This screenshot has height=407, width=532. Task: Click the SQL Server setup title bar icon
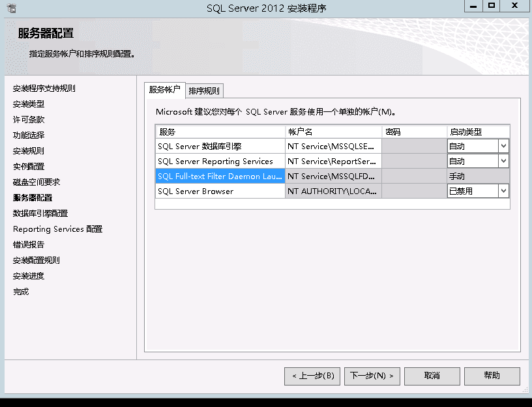click(11, 8)
